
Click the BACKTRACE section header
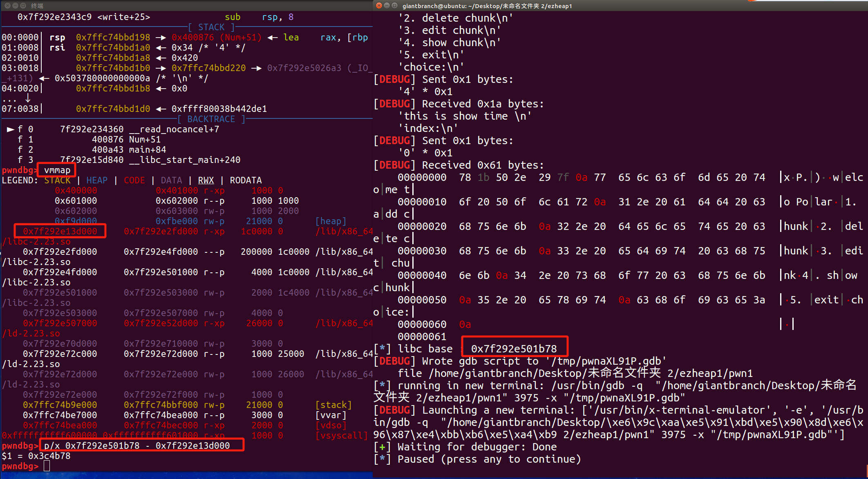coord(211,119)
